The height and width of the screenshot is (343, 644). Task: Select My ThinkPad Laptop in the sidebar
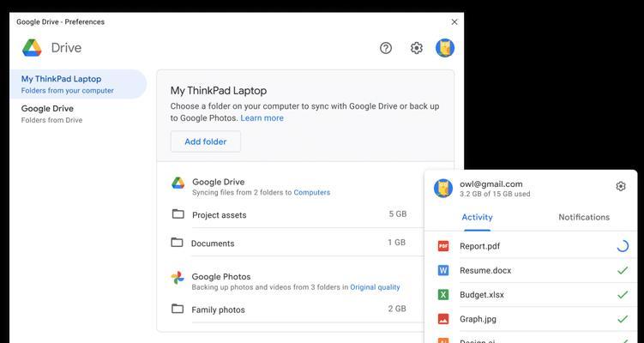(x=78, y=84)
